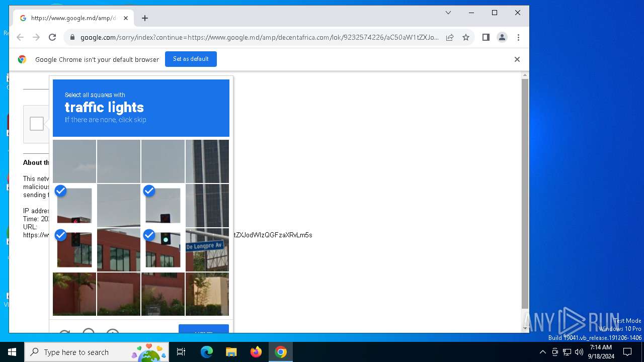The height and width of the screenshot is (362, 644).
Task: Open Windows Start menu
Action: (12, 352)
